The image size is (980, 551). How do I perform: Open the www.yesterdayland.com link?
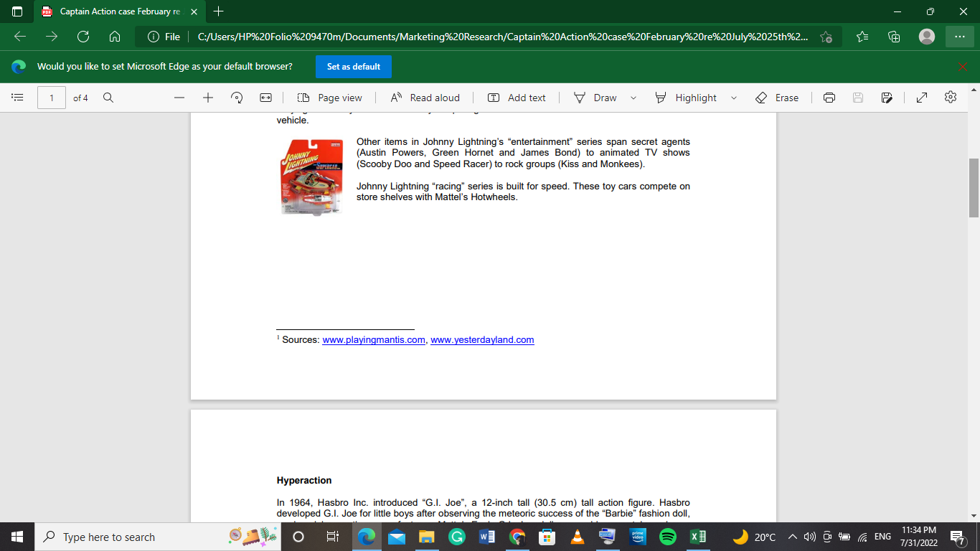(x=482, y=340)
